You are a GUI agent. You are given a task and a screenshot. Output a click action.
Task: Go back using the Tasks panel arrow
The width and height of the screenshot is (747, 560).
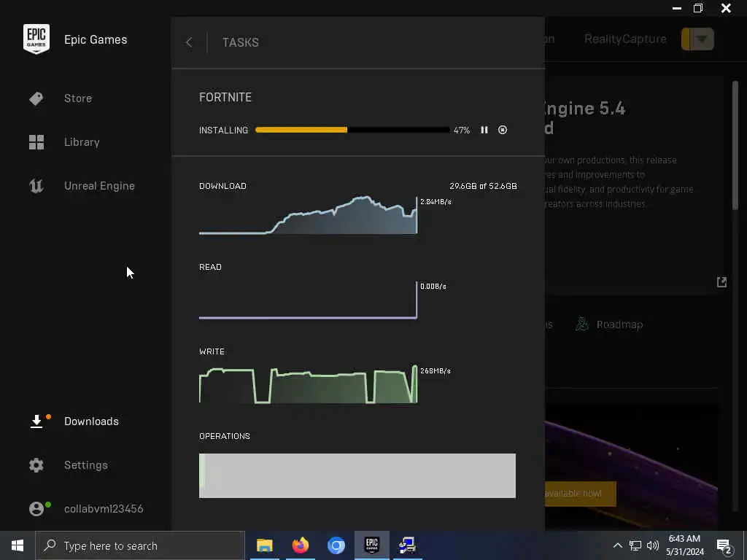(189, 42)
